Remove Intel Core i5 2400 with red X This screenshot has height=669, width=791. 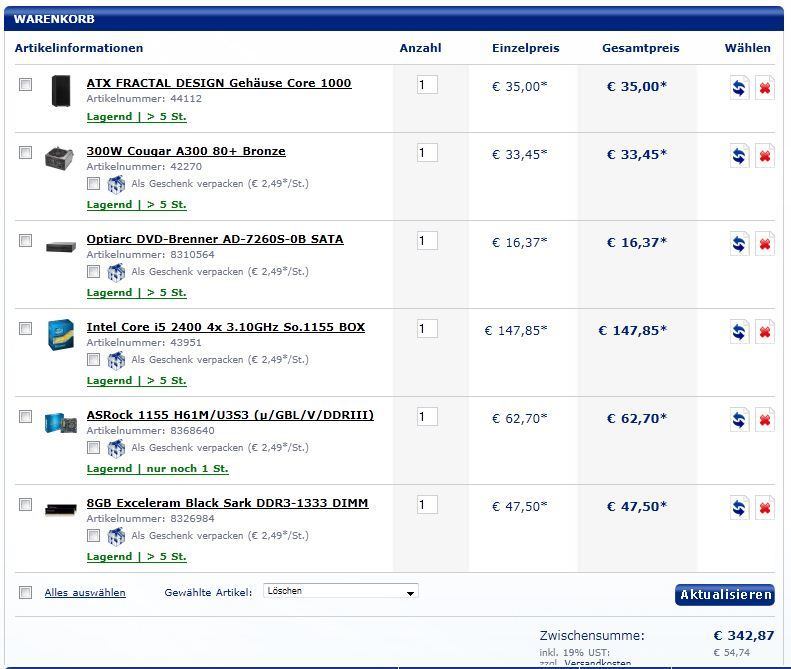click(765, 332)
